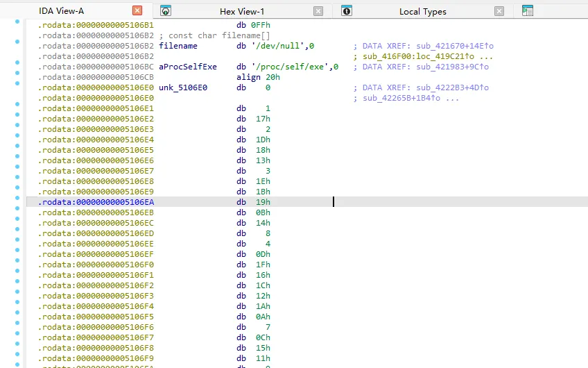
Task: Click the tab icon after Local Types
Action: (x=527, y=11)
